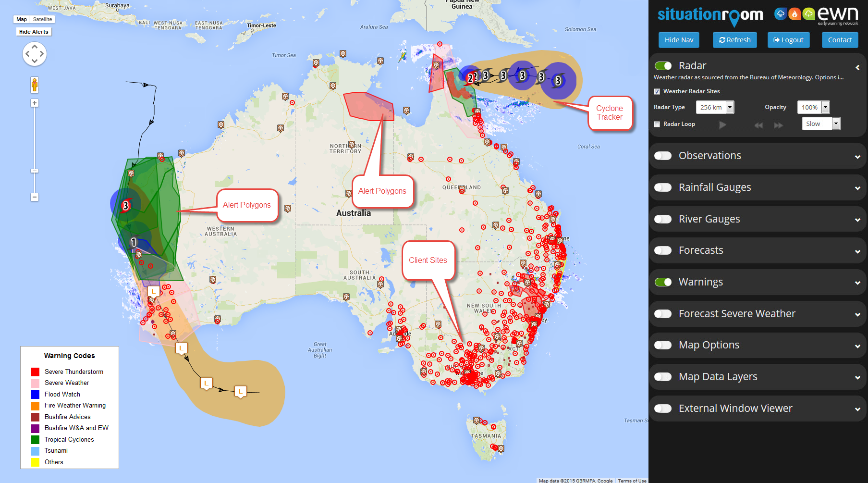Click the blue cloud icon beside ewn logo
Screen dimensions: 868x483
pos(781,14)
